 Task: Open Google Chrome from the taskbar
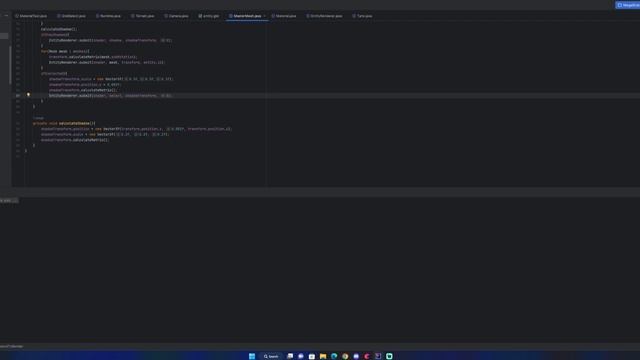tap(345, 356)
